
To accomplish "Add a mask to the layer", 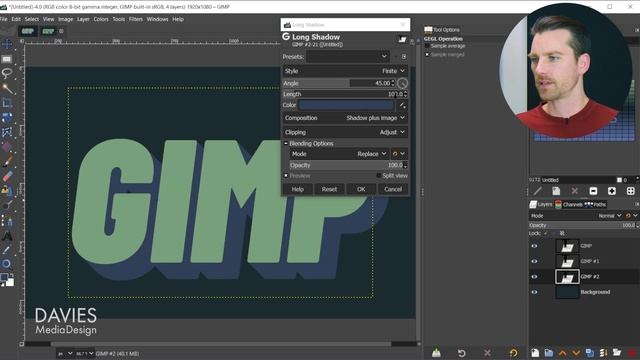I will point(617,353).
